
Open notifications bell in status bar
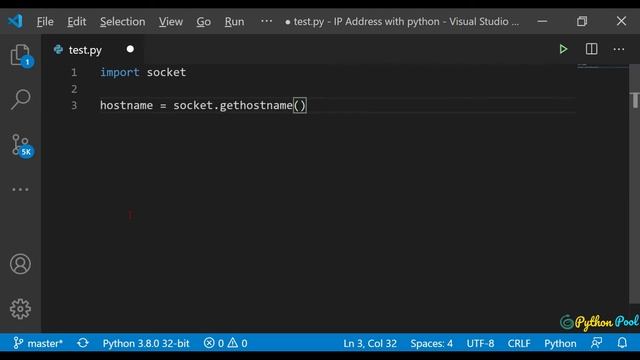click(x=622, y=343)
